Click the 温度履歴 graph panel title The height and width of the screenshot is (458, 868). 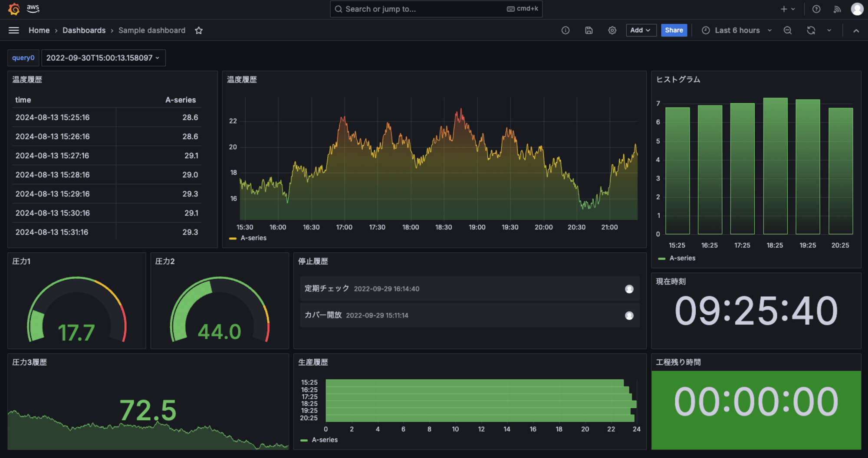click(242, 79)
